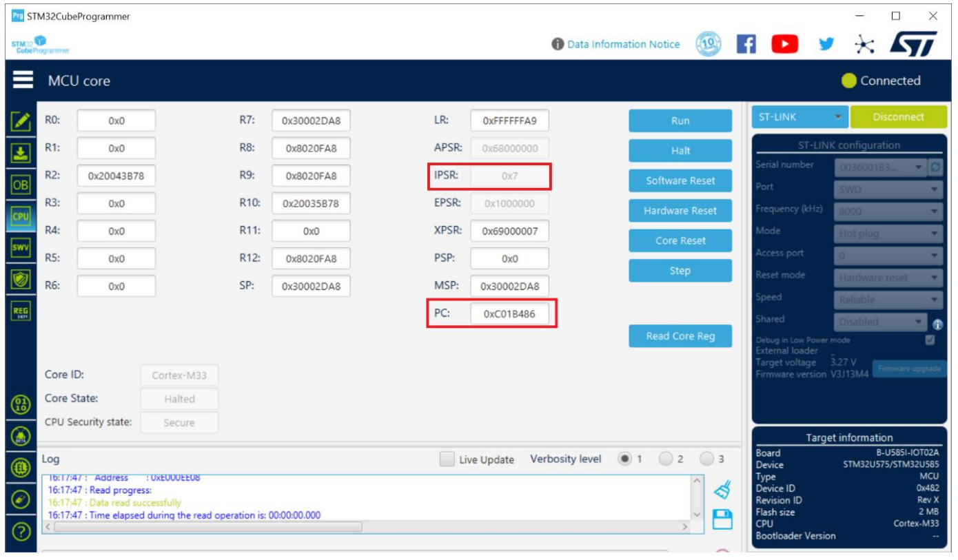The height and width of the screenshot is (560, 958).
Task: Click the MSP register value field
Action: point(509,287)
